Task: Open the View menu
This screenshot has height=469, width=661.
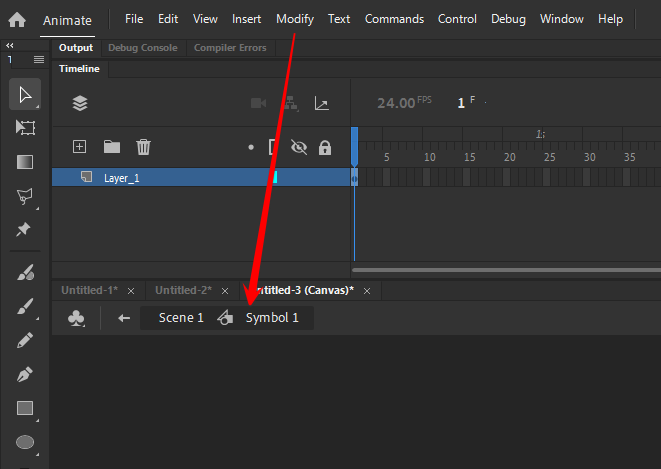Action: tap(205, 19)
